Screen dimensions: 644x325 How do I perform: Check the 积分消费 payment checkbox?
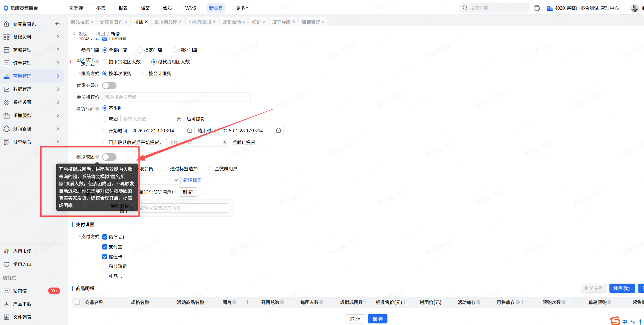pyautogui.click(x=105, y=267)
